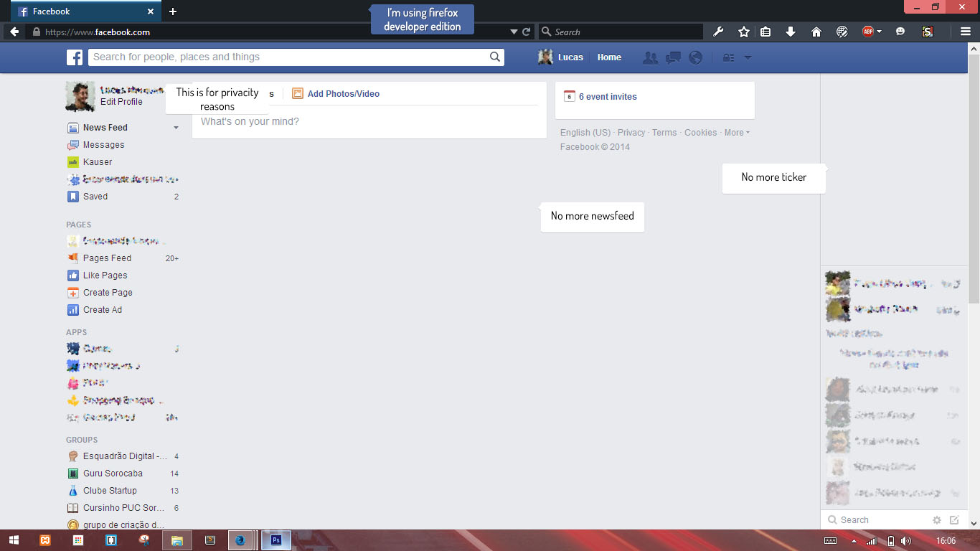The height and width of the screenshot is (551, 980).
Task: Expand the More footer dropdown
Action: pos(737,133)
